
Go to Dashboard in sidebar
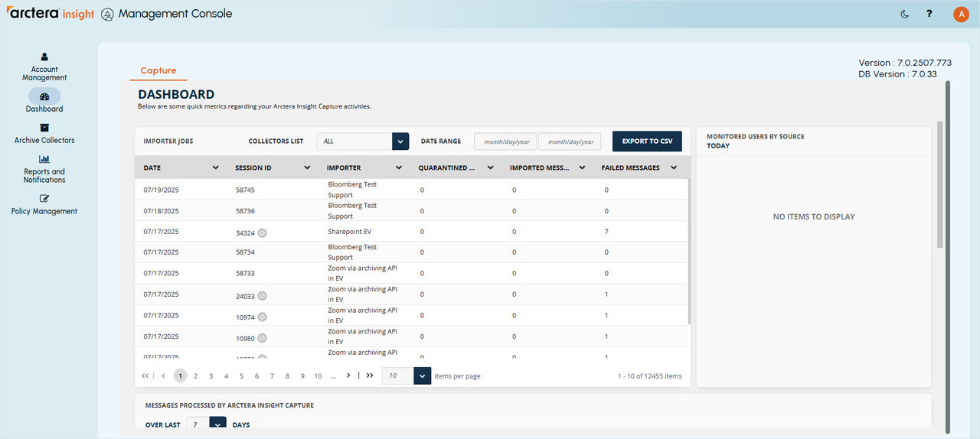click(x=44, y=102)
